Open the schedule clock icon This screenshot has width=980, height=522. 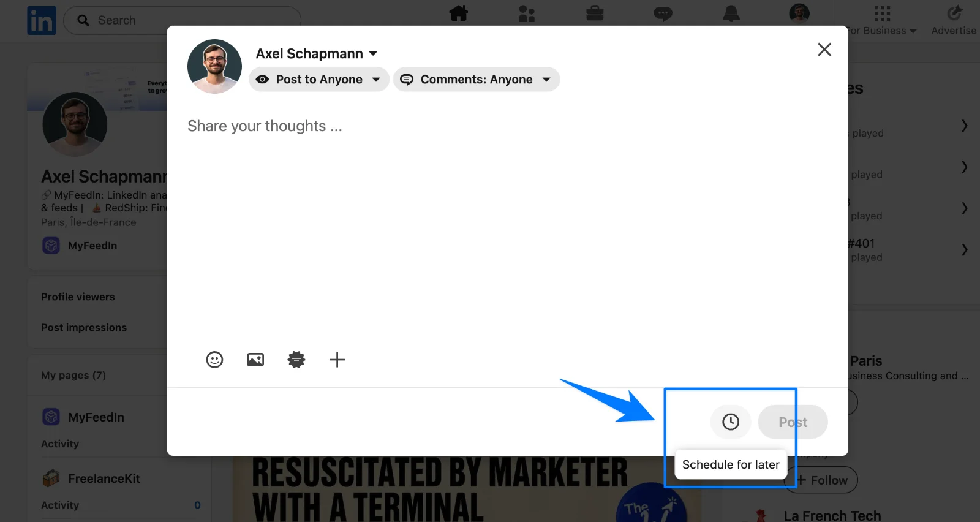click(731, 422)
